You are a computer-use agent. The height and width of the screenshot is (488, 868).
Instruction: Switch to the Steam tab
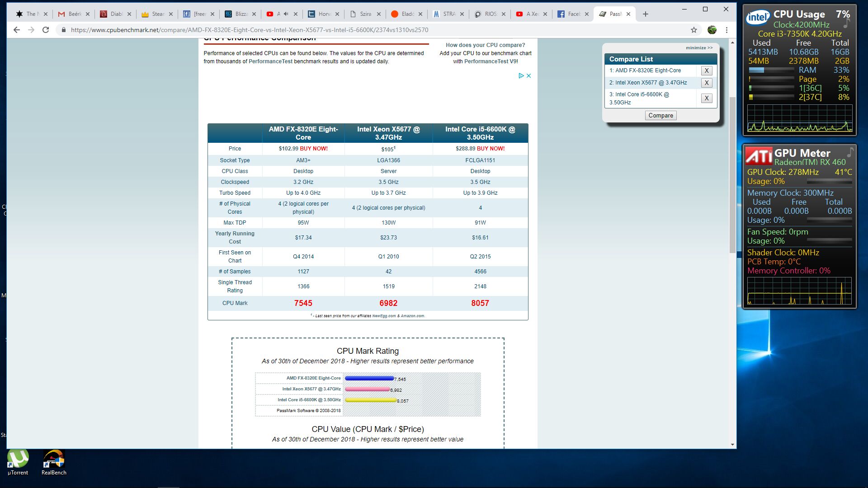click(158, 14)
